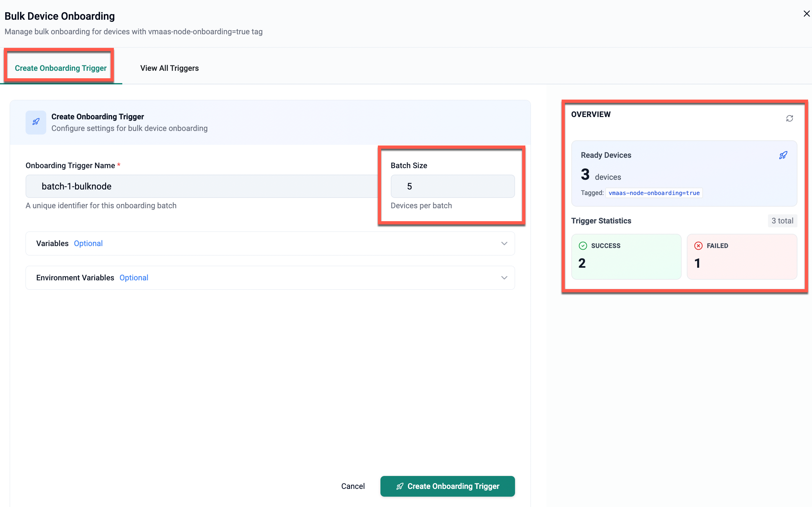Click the vmaas-node-onboarding=true tag chip
Viewport: 812px width, 507px height.
coord(654,193)
